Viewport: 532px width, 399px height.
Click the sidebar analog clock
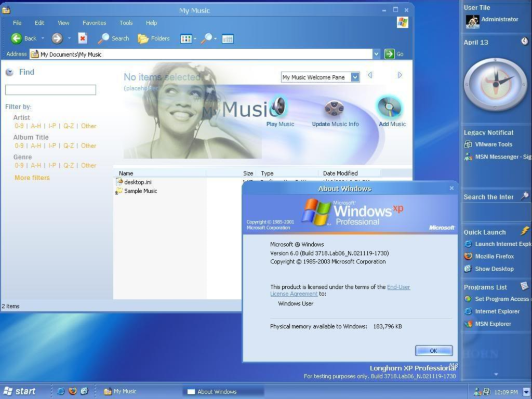495,84
